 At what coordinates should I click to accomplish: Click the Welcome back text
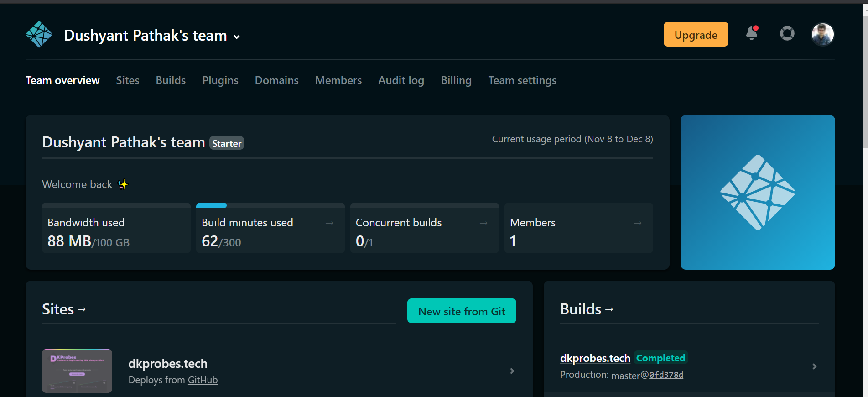coord(77,184)
